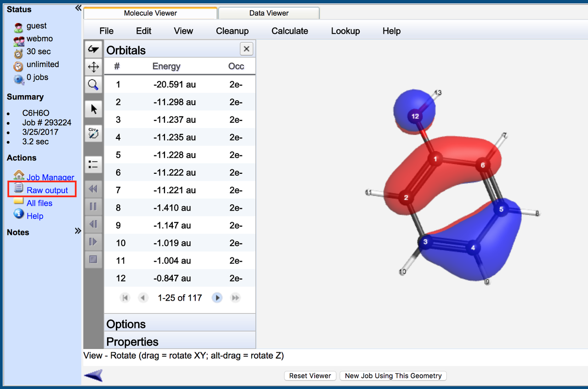
Task: Select the Translate tool icon
Action: [93, 67]
